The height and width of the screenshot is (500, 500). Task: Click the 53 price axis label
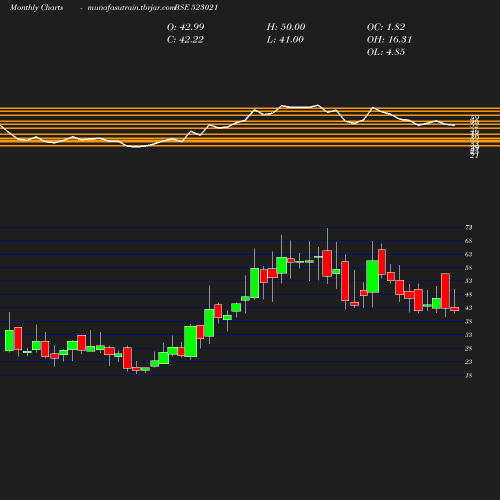coord(469,281)
